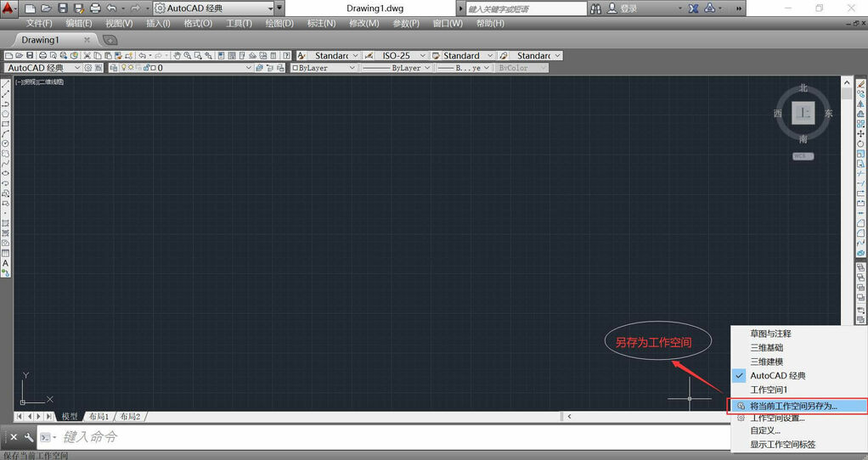Select the Pan hand tool in standard toolbar

tap(177, 56)
